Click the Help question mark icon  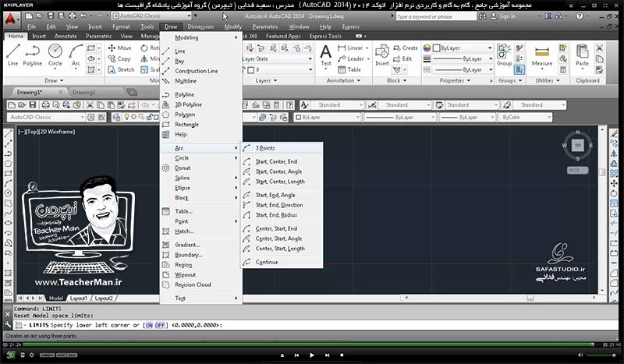point(580,16)
